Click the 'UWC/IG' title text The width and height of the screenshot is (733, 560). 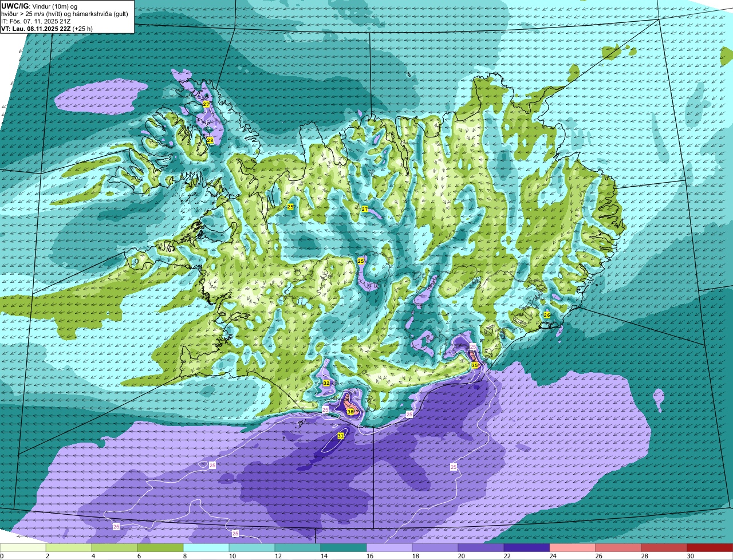(x=14, y=6)
